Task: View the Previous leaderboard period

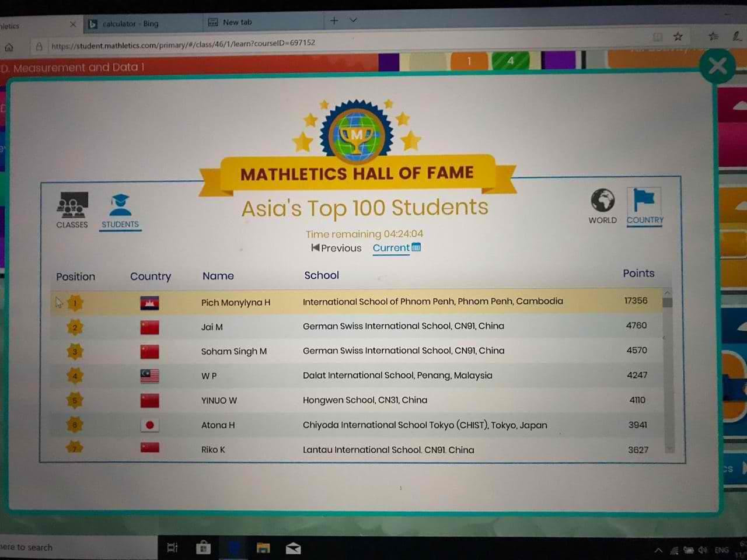Action: [336, 248]
